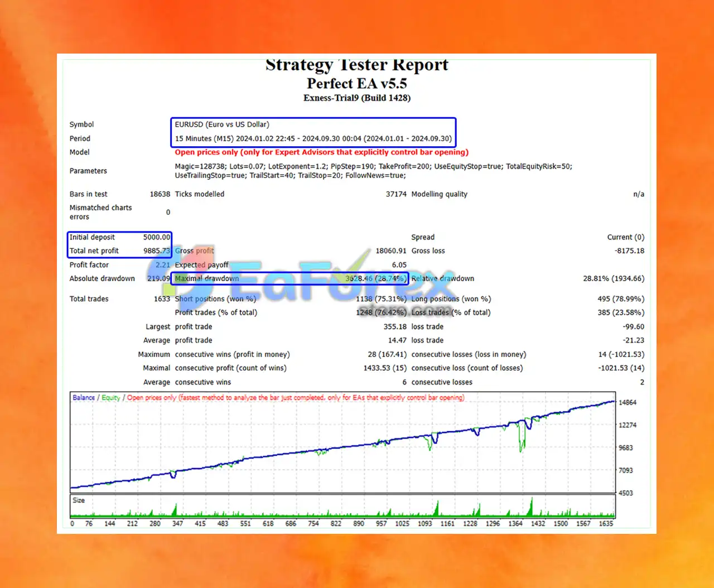
Task: Select consecutive wins value '28 (167.41)'
Action: pyautogui.click(x=387, y=354)
